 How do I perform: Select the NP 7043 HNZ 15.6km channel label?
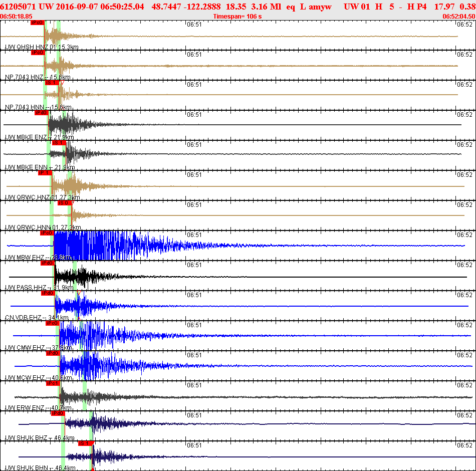[x=38, y=77]
